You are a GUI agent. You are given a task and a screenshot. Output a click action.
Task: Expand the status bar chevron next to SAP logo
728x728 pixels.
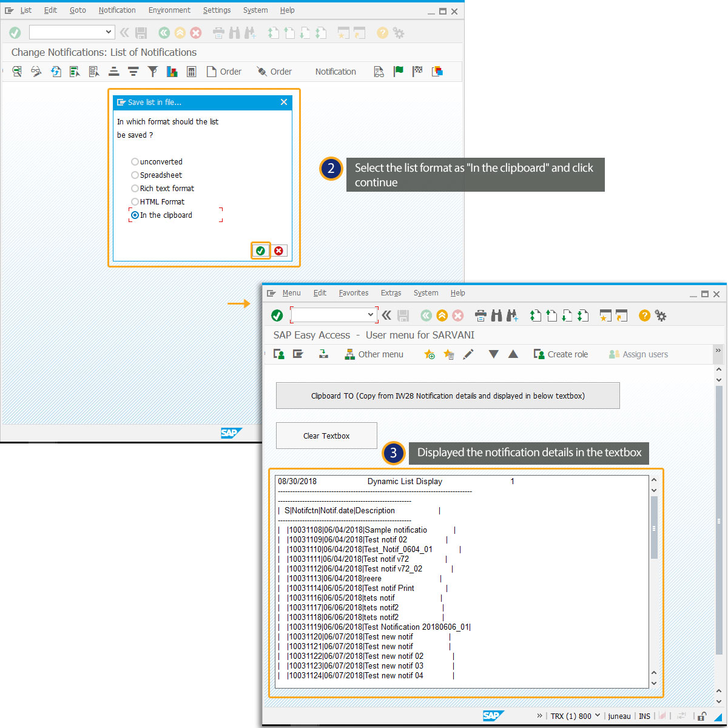(x=540, y=716)
